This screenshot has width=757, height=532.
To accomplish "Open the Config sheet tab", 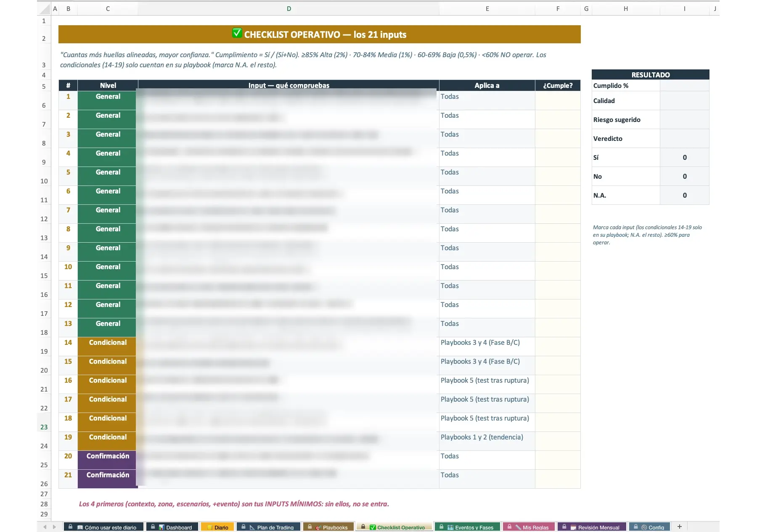I will click(650, 527).
